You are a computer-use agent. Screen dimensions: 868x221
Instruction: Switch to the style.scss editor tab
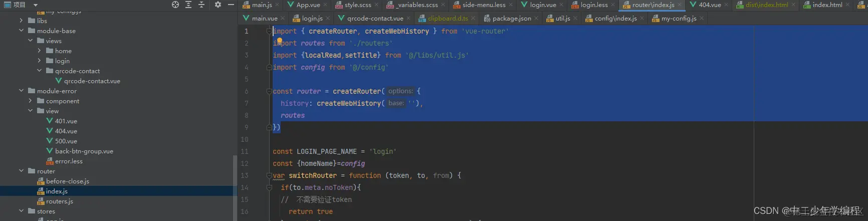[358, 5]
